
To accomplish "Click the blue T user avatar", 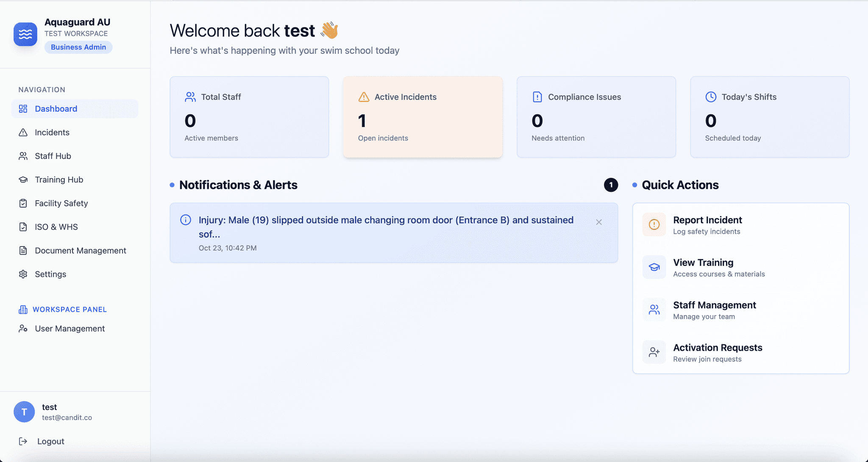I will pyautogui.click(x=24, y=412).
